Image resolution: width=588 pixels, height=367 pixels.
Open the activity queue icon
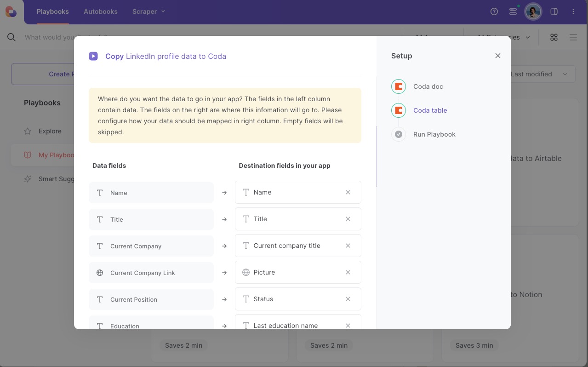(x=514, y=11)
